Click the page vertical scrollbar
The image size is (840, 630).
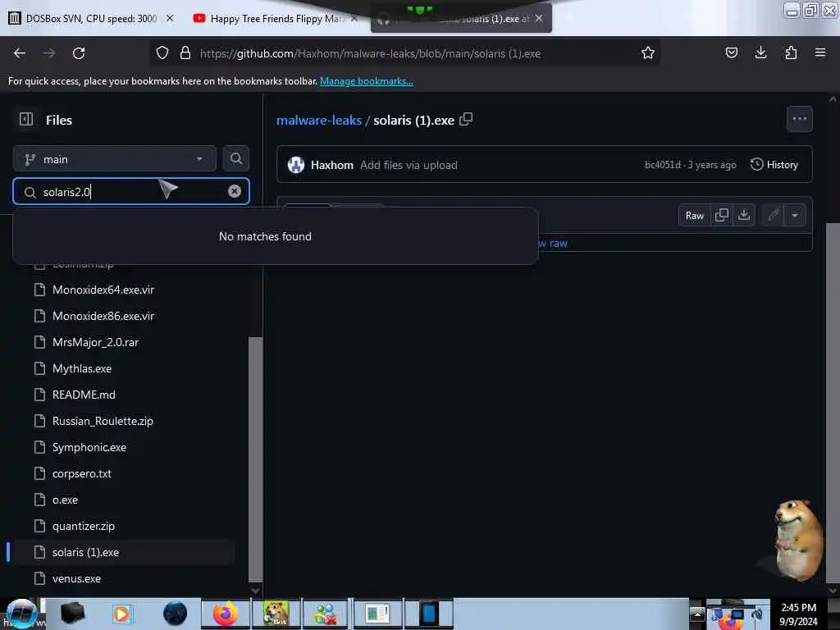click(833, 402)
